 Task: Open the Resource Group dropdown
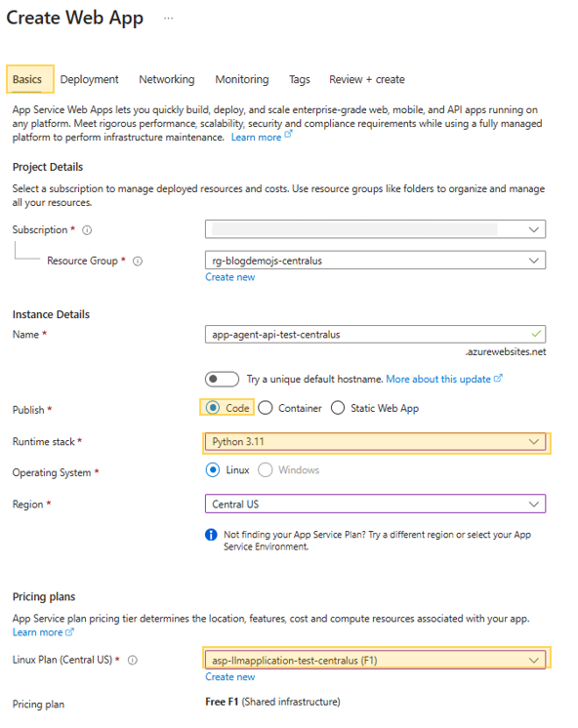pos(376,261)
